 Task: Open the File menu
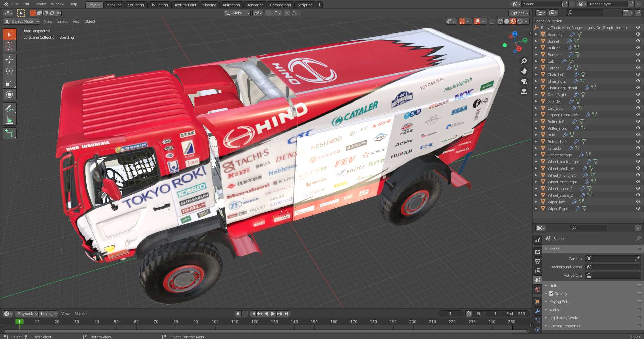click(x=15, y=4)
